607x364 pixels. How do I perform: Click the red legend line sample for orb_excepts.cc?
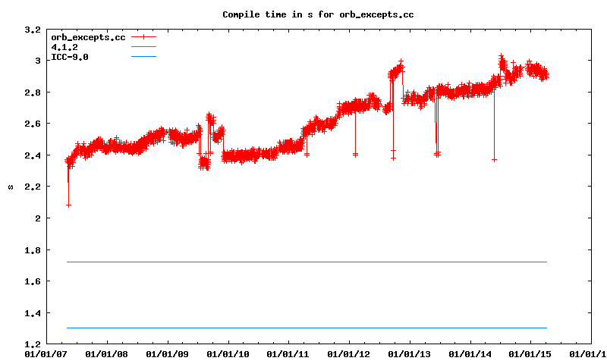[143, 37]
